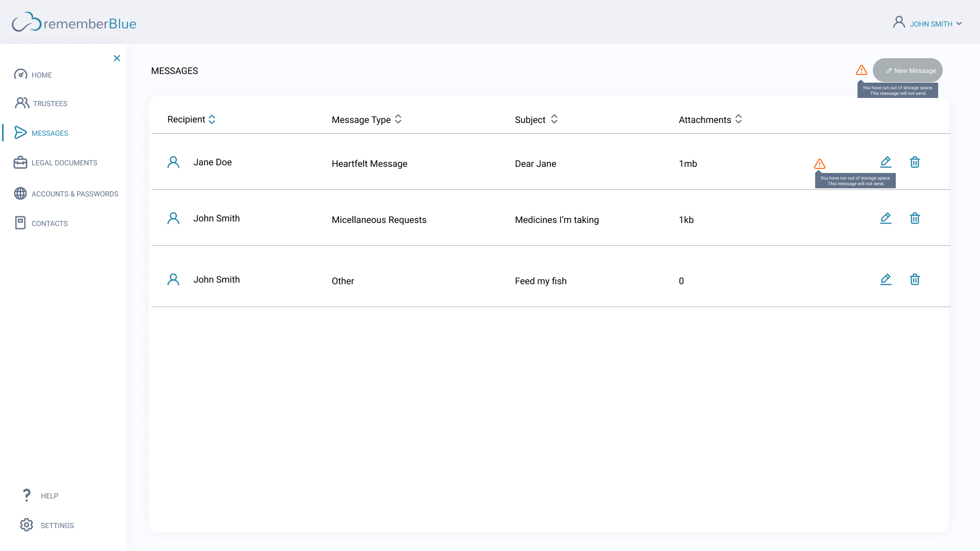Click the Jane Doe recipient avatar icon

(x=174, y=162)
